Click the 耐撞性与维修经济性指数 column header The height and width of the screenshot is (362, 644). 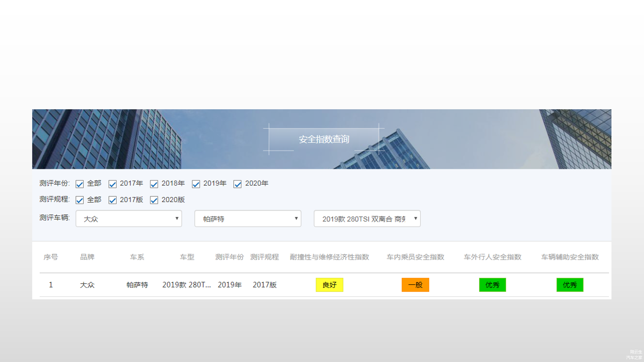click(x=329, y=257)
